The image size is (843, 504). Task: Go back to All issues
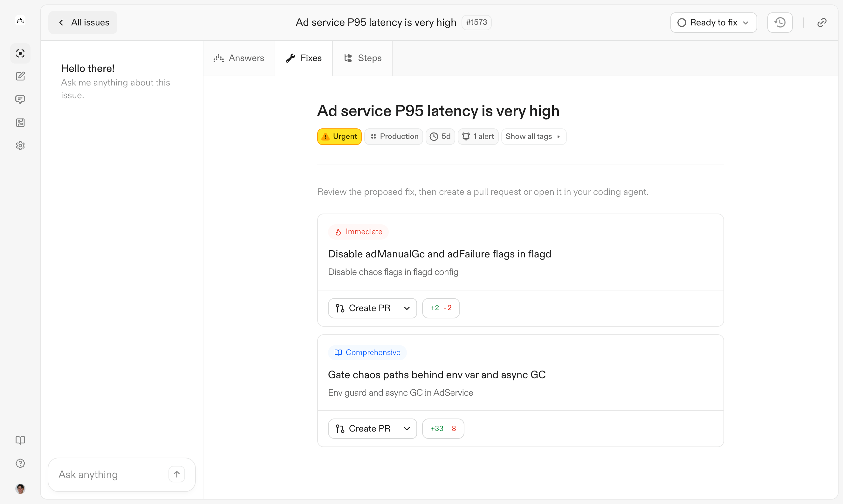[83, 22]
